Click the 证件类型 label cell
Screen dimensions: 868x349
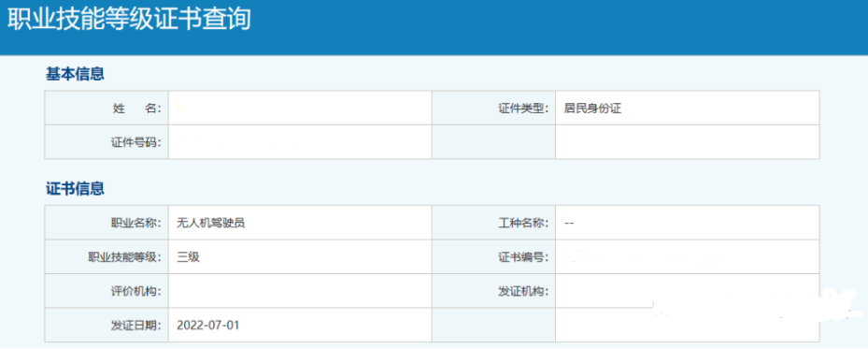coord(493,108)
